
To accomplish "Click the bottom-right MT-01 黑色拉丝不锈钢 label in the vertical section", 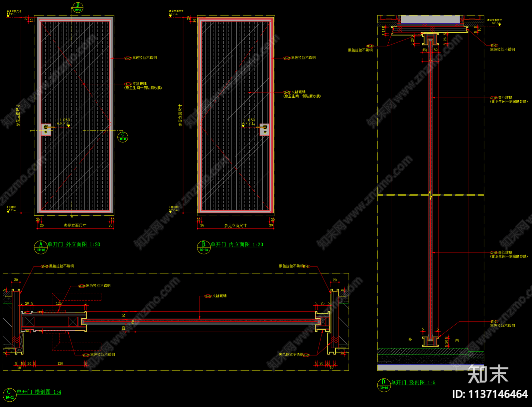I will tap(503, 324).
